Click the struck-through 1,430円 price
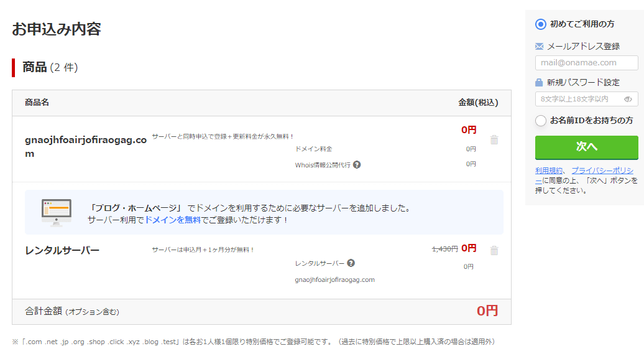 pos(445,249)
